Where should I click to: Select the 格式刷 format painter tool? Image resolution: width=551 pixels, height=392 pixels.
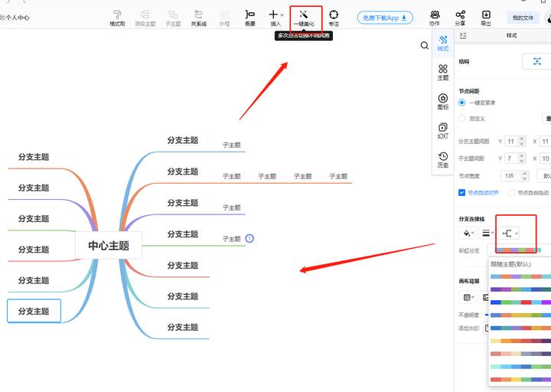(x=117, y=18)
